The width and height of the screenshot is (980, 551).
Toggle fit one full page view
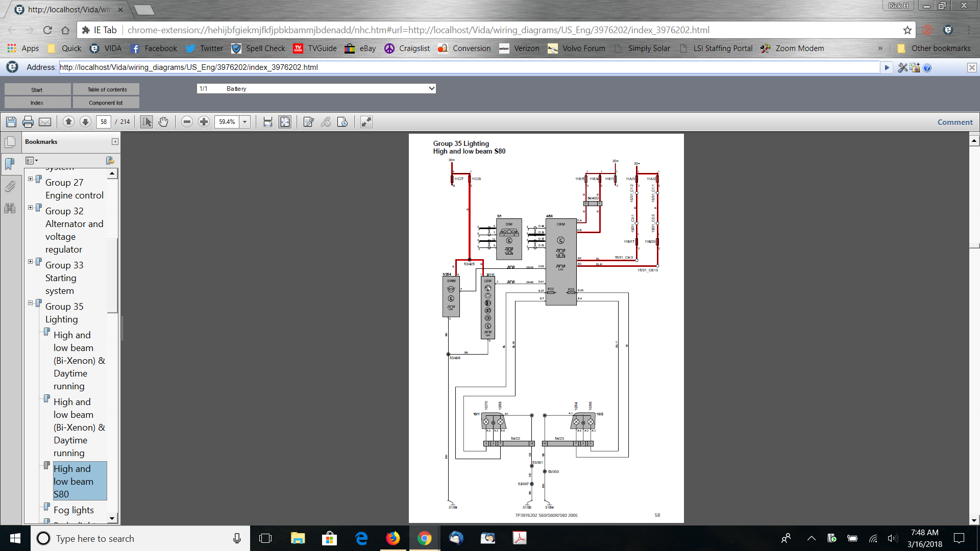(285, 122)
